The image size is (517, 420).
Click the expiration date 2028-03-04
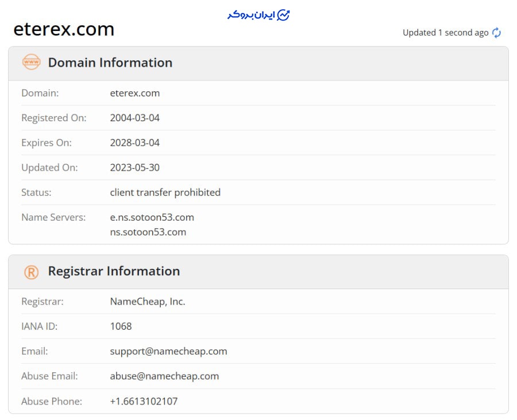[x=135, y=142]
